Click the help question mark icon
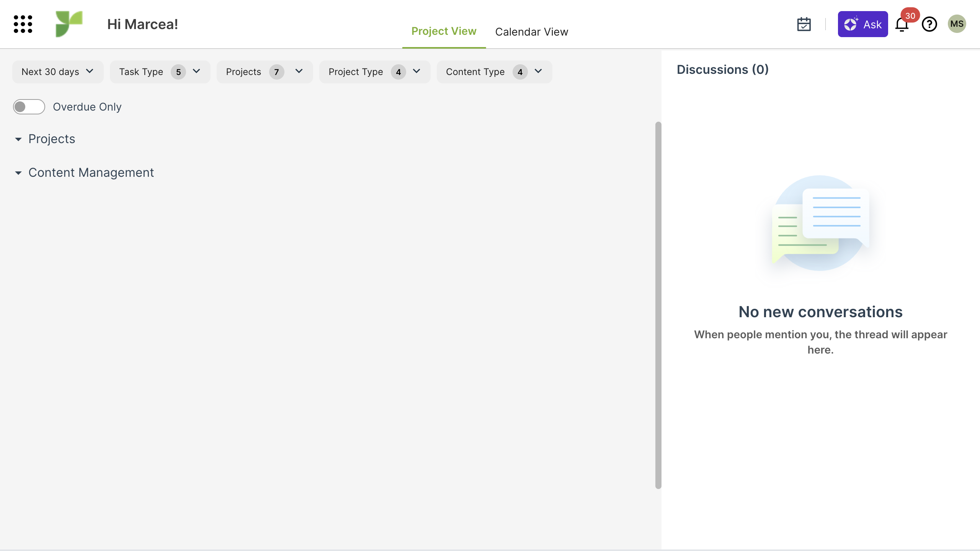The height and width of the screenshot is (551, 980). click(929, 24)
